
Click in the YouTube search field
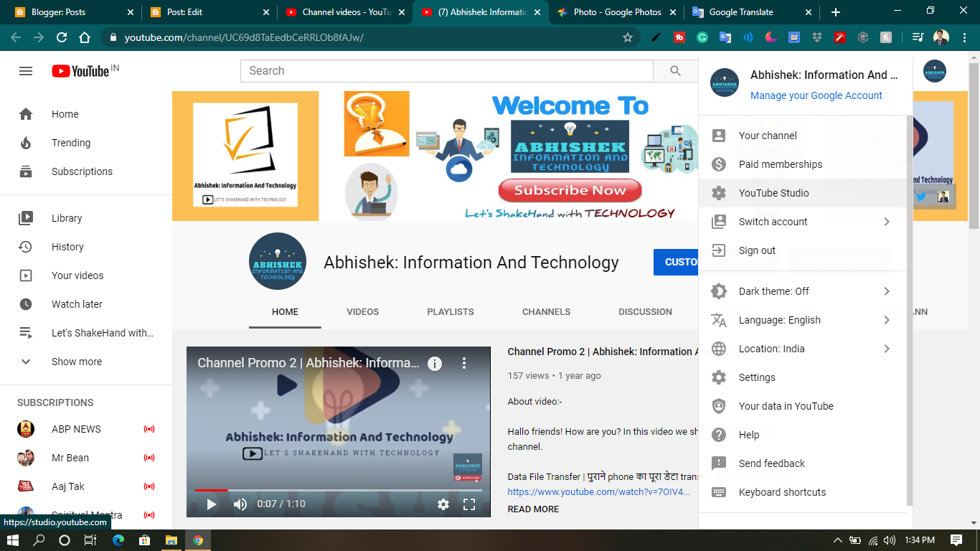coord(447,70)
